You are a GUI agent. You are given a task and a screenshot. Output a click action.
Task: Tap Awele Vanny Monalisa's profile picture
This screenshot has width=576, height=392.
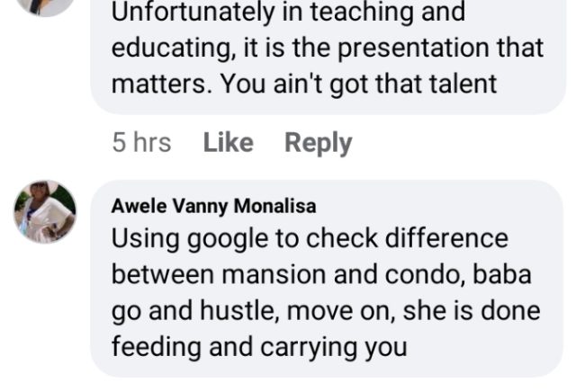point(45,212)
